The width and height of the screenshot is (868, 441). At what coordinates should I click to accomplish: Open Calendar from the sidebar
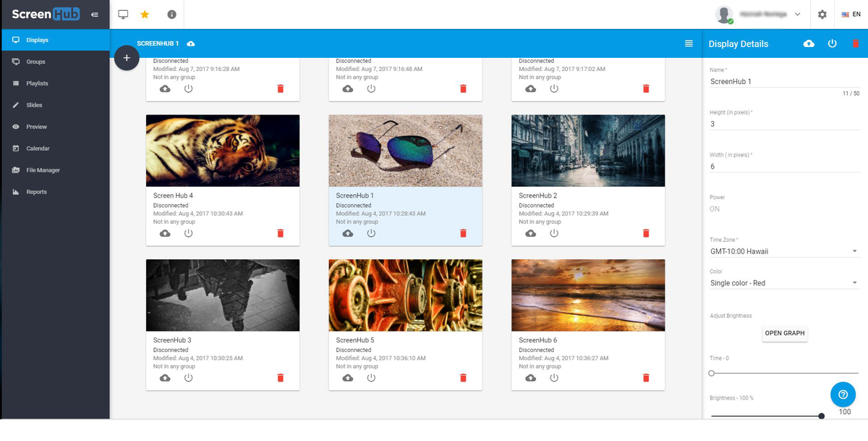[55, 148]
